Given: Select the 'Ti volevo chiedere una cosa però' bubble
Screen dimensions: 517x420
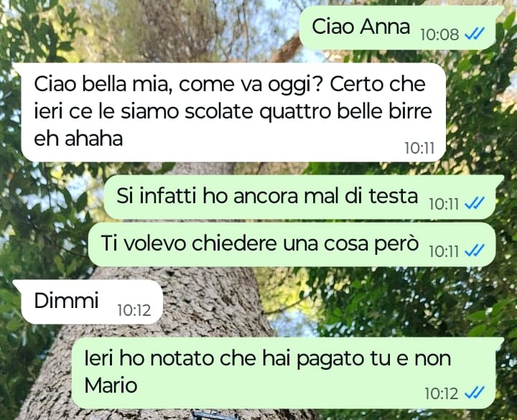Looking at the screenshot, I should tap(293, 245).
